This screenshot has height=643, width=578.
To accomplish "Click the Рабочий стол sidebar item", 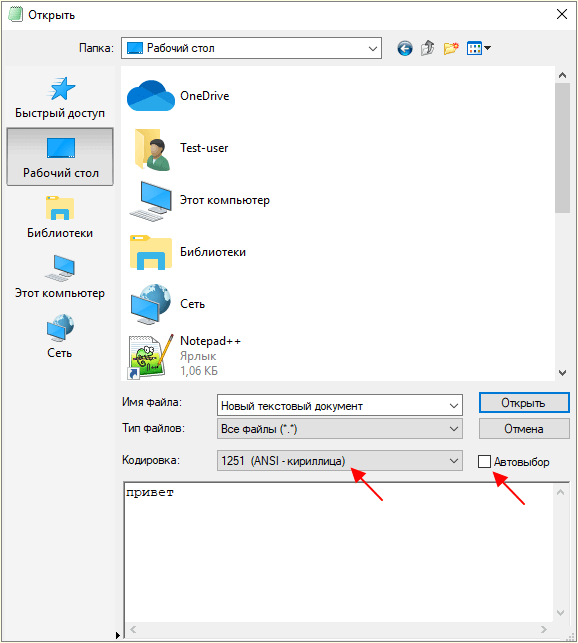I will (x=60, y=157).
